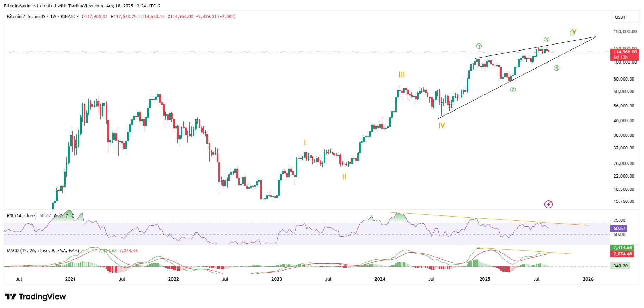Click the purple lightning bolt event icon
The height and width of the screenshot is (308, 644).
coord(548,204)
